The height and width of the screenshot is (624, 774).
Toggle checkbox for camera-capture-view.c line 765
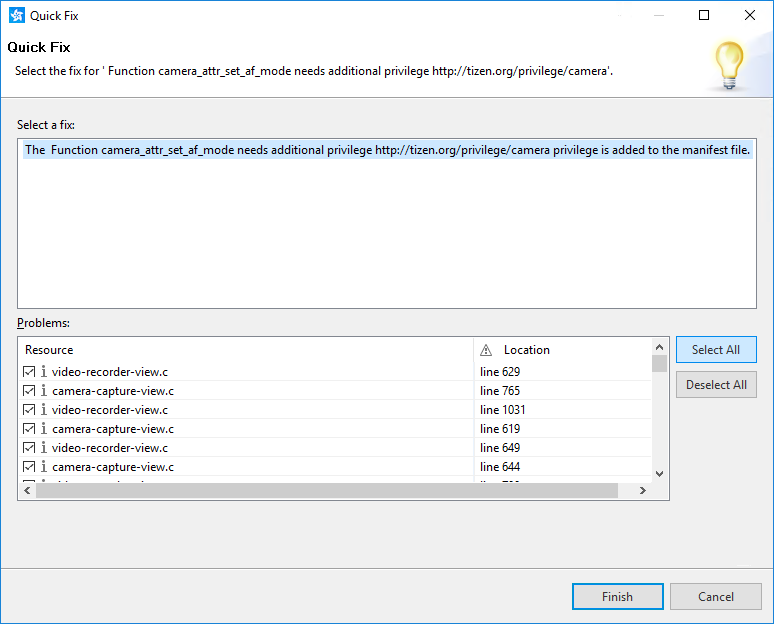pyautogui.click(x=29, y=391)
